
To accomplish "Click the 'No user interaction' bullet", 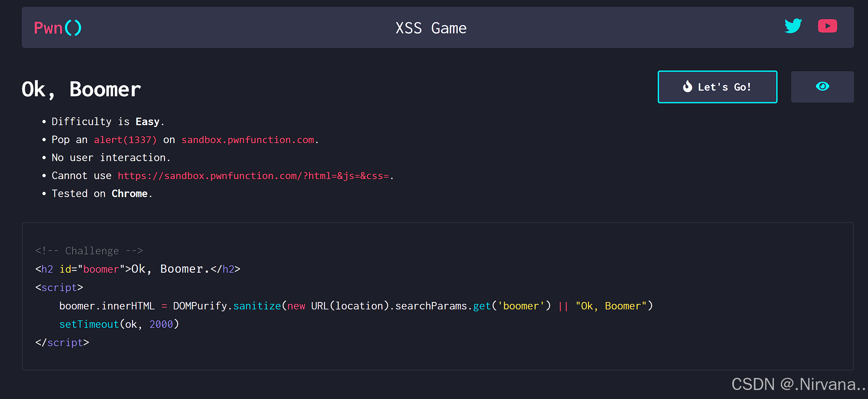I will coord(111,158).
